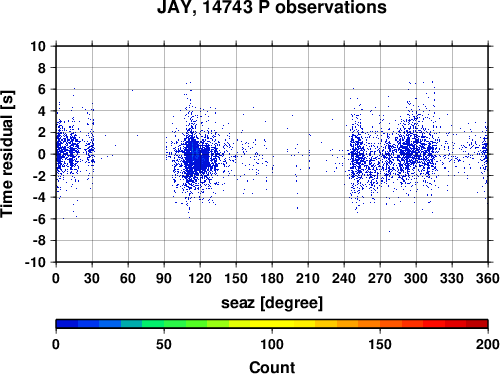The height and width of the screenshot is (374, 500).
Task: Click the x-axis tick label '270'
Action: [380, 278]
